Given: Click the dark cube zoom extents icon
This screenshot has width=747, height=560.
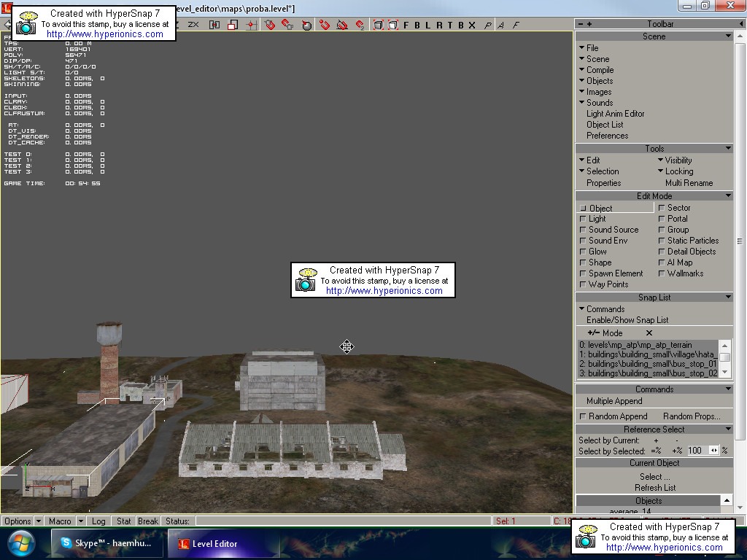Looking at the screenshot, I should [379, 25].
